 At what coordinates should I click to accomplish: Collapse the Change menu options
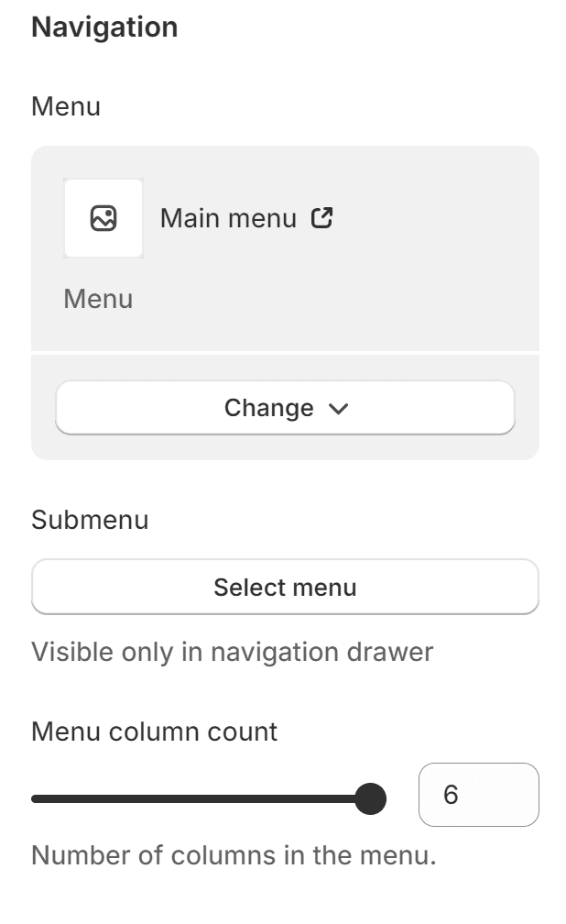[285, 409]
